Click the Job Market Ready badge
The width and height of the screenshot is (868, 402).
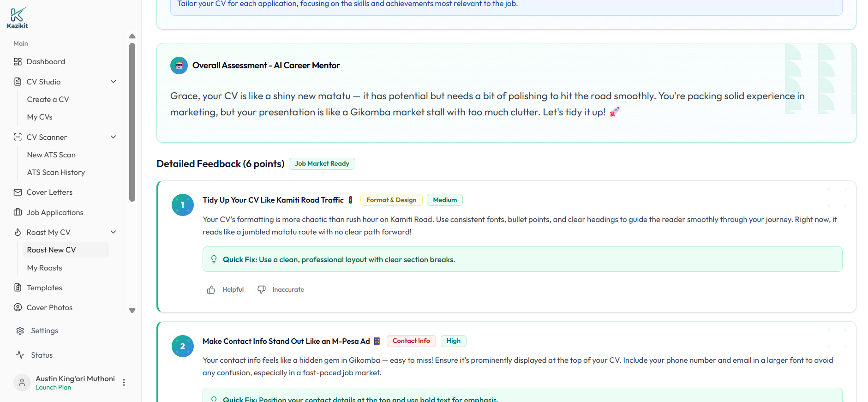(x=322, y=164)
